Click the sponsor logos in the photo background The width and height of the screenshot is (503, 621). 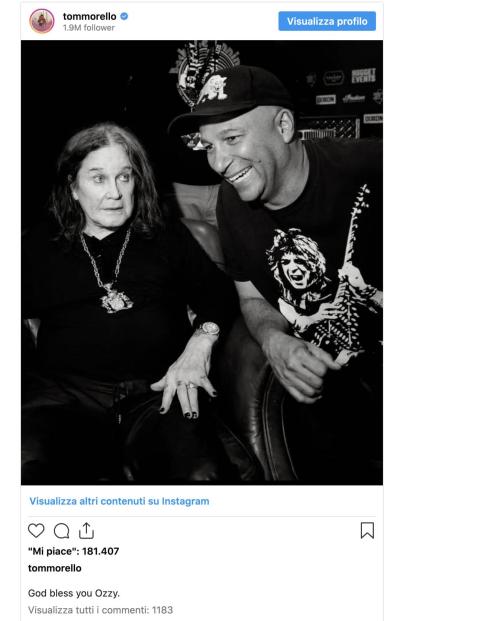(x=344, y=89)
